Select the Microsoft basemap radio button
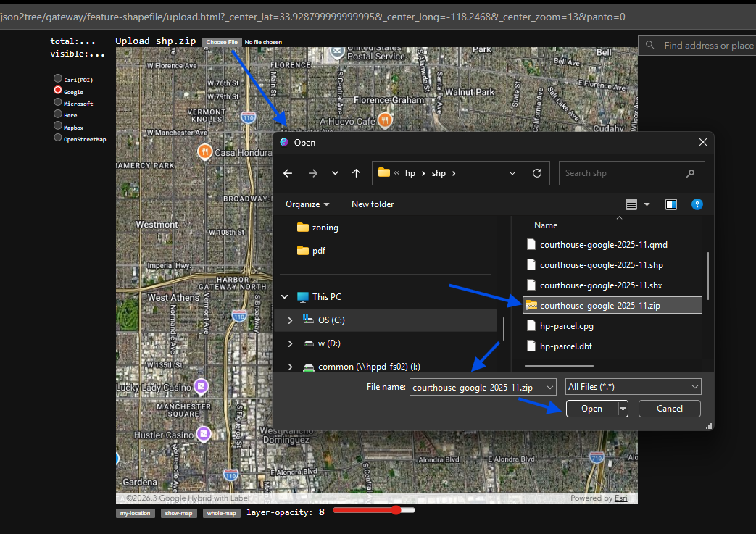 [58, 102]
